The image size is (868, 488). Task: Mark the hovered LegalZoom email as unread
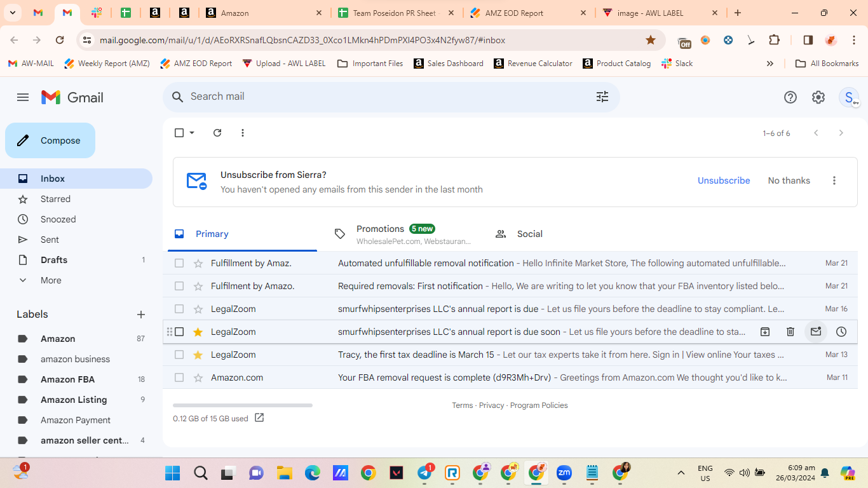pos(816,332)
